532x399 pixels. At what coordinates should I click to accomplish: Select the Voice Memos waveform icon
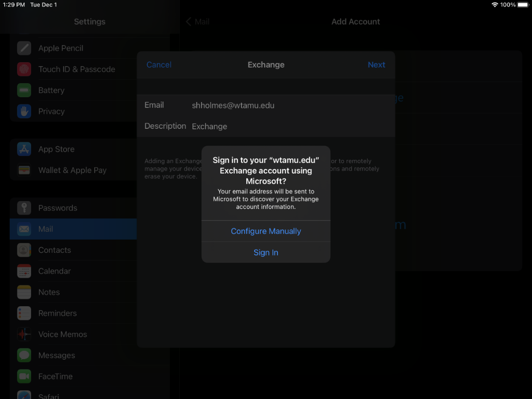(24, 334)
